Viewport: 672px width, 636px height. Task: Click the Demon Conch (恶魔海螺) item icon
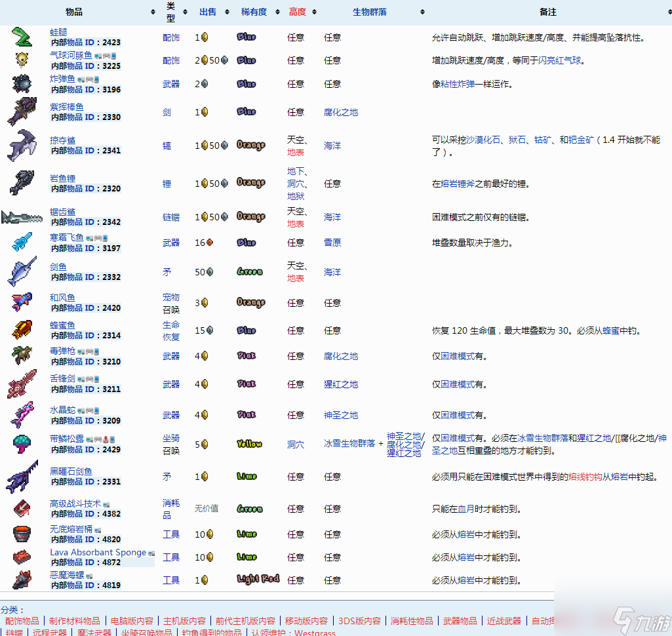(22, 580)
